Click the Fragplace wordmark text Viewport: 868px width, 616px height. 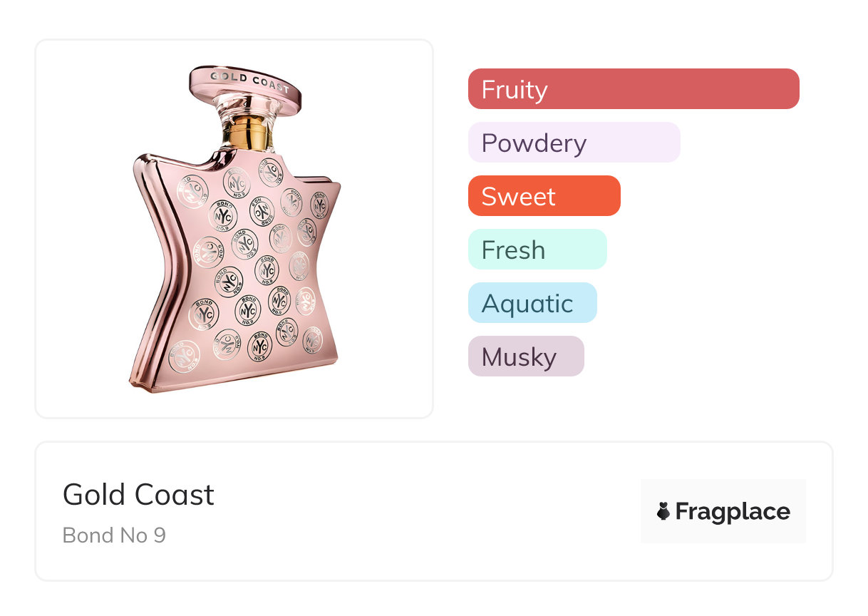[733, 511]
